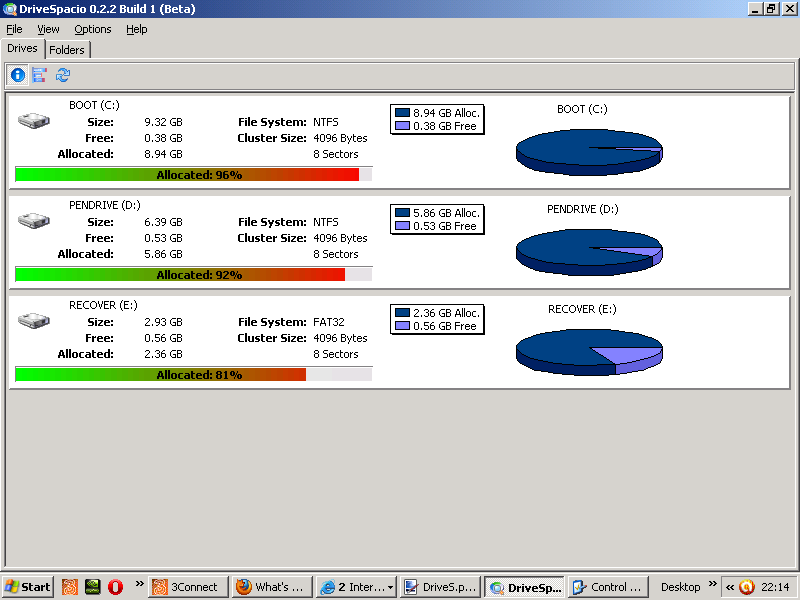Click the 22:14 taskbar clock
The height and width of the screenshot is (600, 800).
click(x=775, y=587)
